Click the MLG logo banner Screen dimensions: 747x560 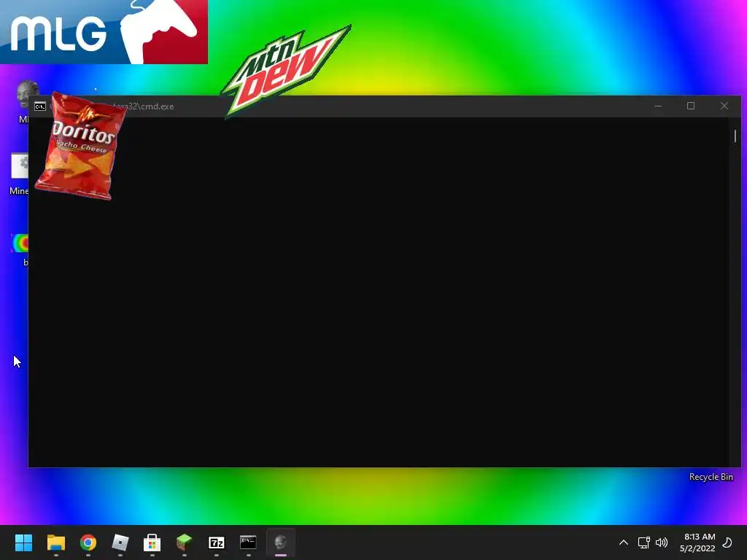click(104, 31)
